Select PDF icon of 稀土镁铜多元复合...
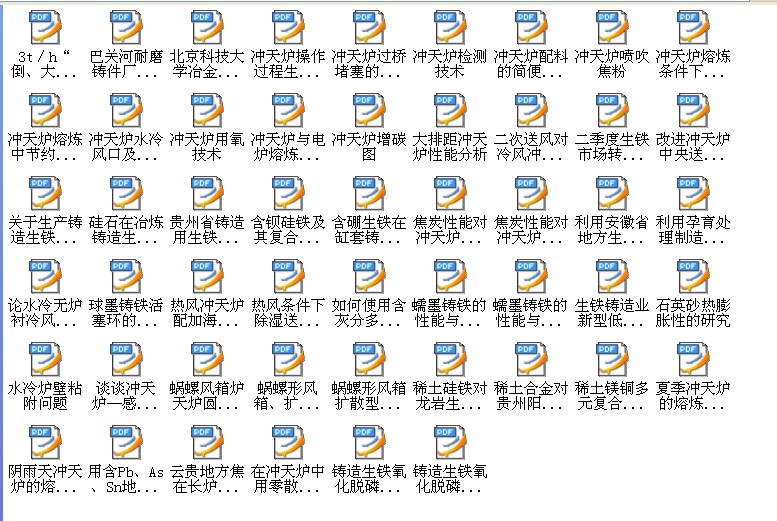The width and height of the screenshot is (777, 521). coord(612,359)
